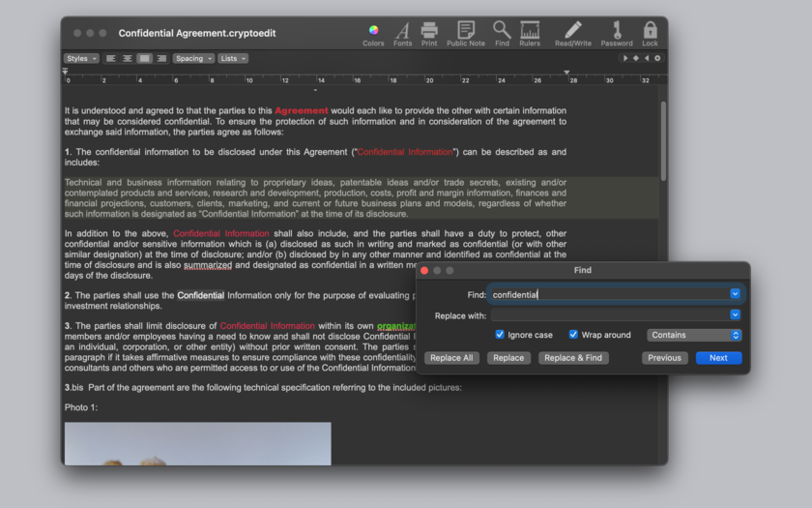Image resolution: width=812 pixels, height=508 pixels.
Task: Align text right
Action: pos(161,59)
